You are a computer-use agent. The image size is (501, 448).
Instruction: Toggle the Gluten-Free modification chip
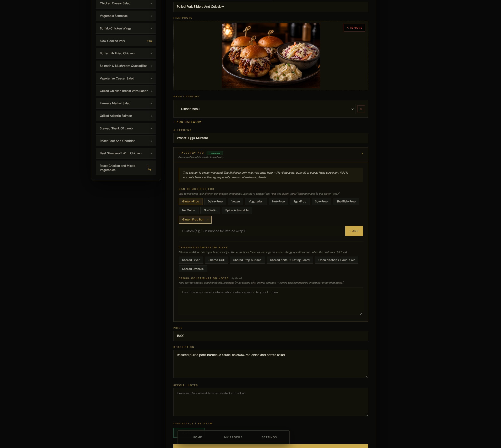tap(190, 202)
